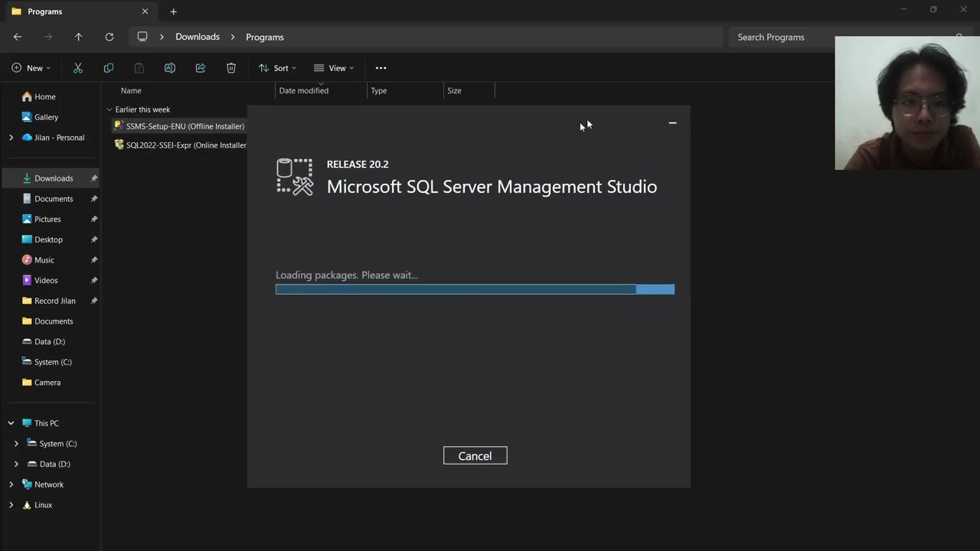The width and height of the screenshot is (980, 551).
Task: Click the Share icon in toolbar
Action: pos(201,68)
